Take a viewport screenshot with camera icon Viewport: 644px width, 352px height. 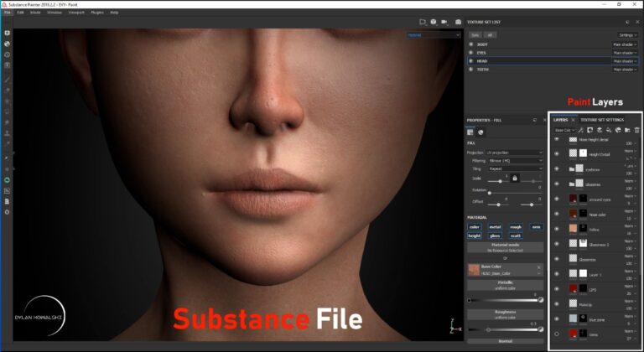point(458,22)
